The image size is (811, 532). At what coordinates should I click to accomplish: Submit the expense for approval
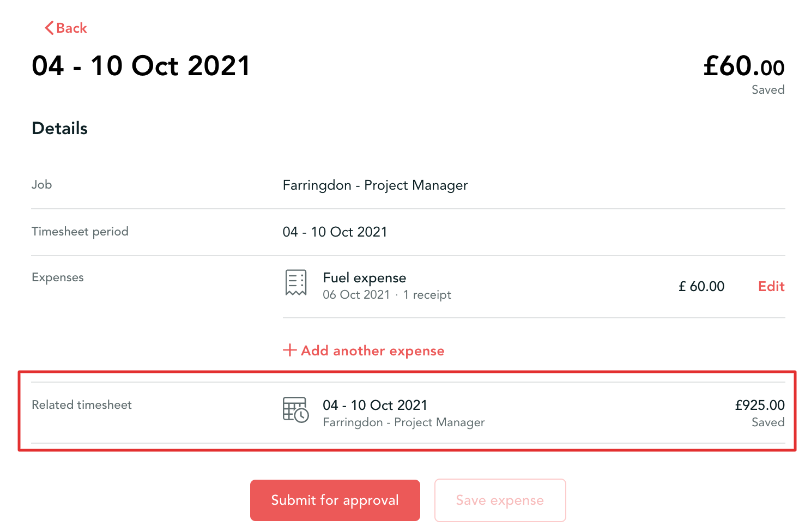click(335, 500)
